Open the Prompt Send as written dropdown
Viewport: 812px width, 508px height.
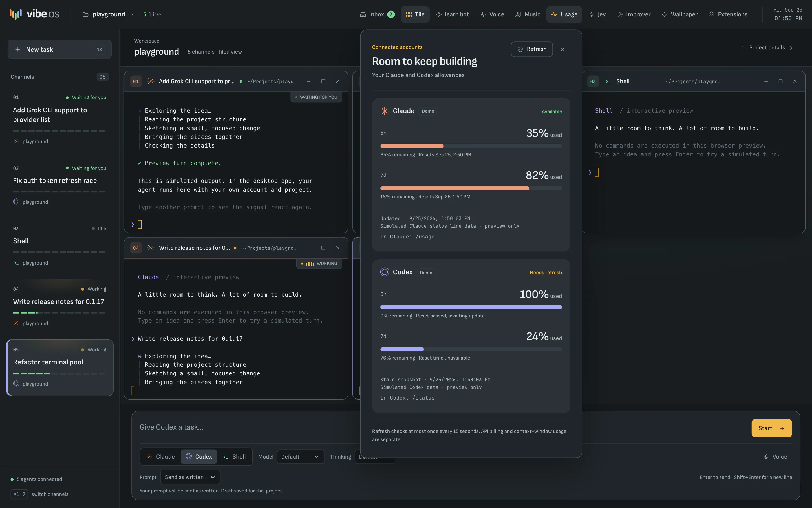190,477
